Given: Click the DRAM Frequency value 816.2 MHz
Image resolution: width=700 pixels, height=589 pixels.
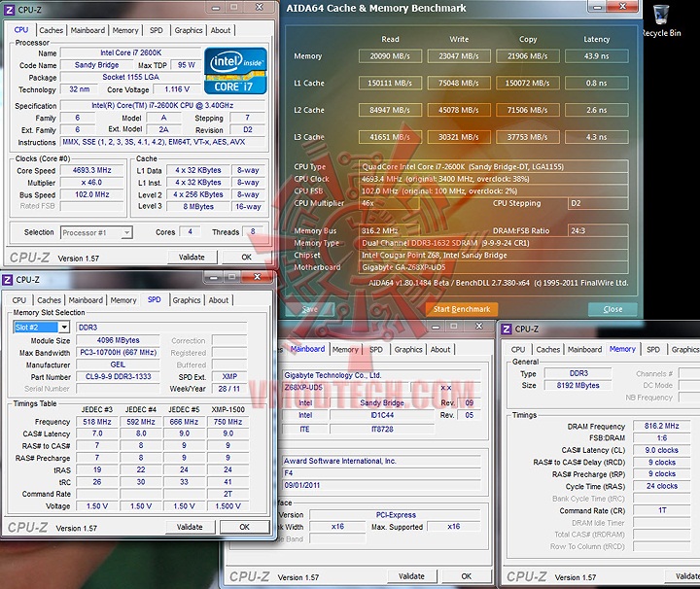Looking at the screenshot, I should (x=662, y=426).
